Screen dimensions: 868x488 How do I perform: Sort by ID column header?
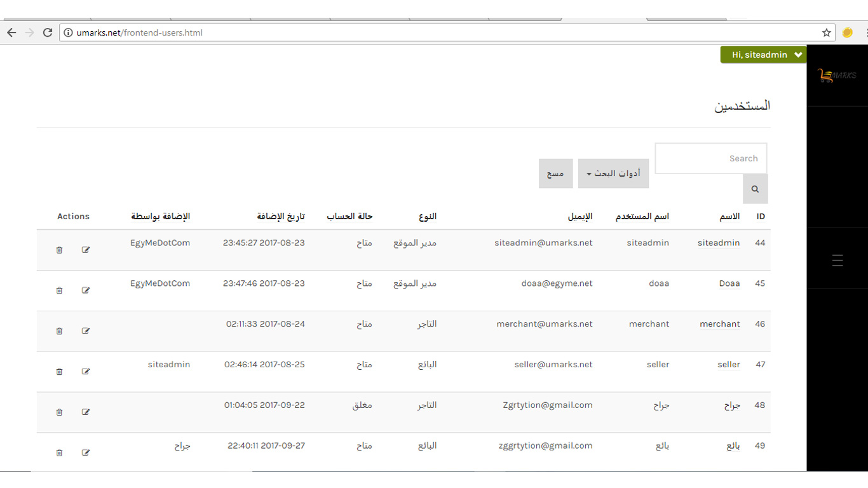(761, 217)
